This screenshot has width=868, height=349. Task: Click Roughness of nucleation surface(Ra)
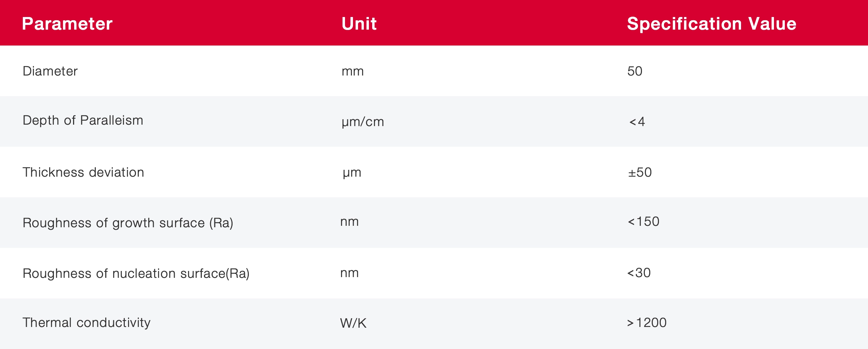(x=136, y=273)
